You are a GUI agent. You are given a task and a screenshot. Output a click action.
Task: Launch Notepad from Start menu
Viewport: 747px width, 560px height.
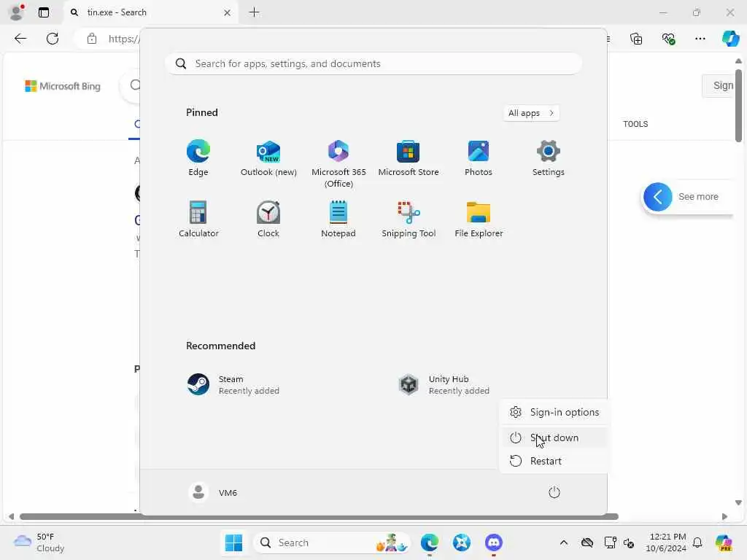tap(338, 219)
